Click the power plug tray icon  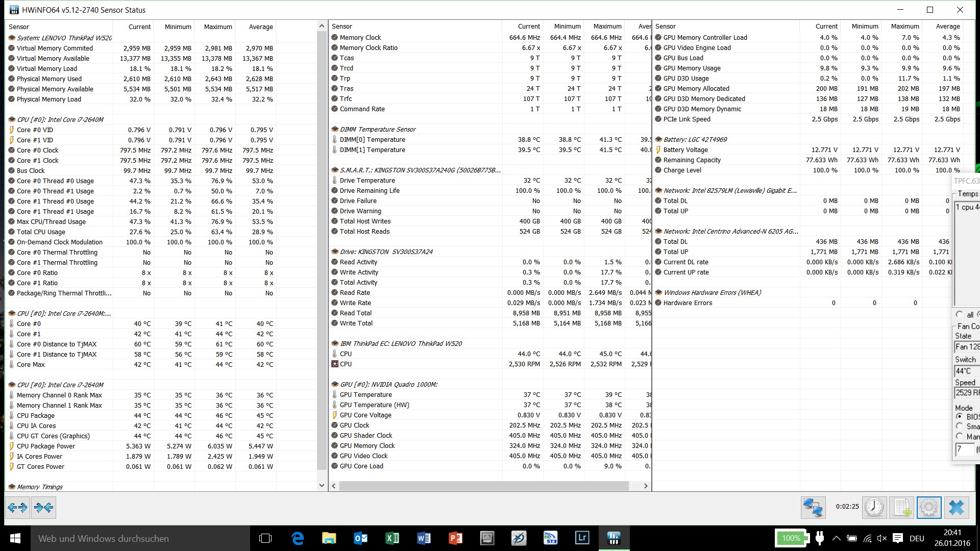[820, 538]
